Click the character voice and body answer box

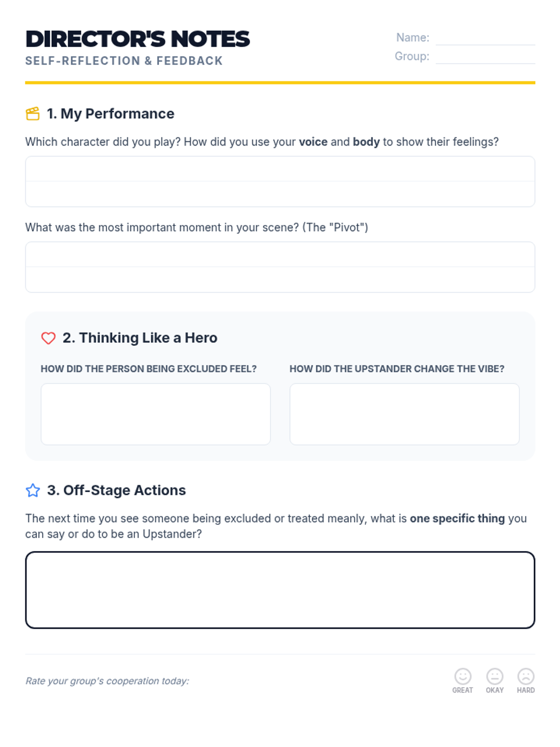[x=280, y=182]
